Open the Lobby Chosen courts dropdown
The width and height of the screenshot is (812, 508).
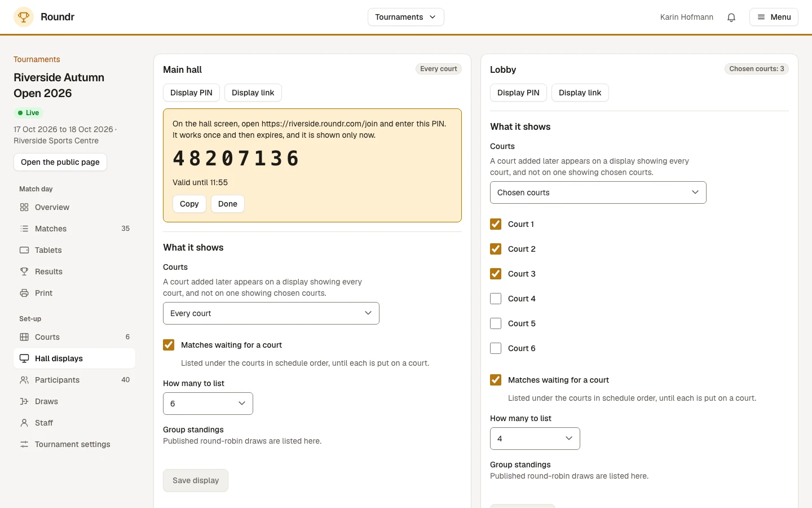[598, 192]
